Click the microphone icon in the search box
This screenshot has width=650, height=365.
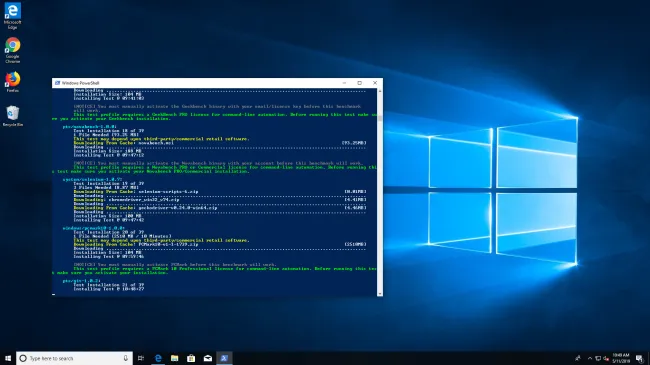(125, 358)
